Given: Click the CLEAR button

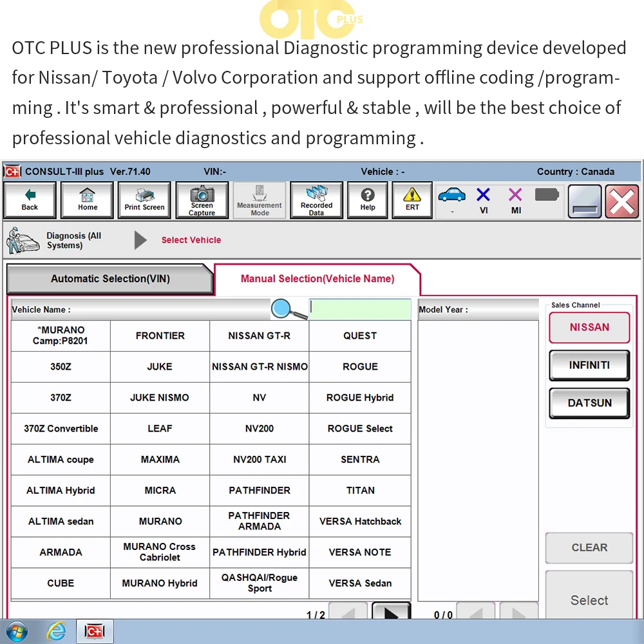Looking at the screenshot, I should (x=589, y=547).
